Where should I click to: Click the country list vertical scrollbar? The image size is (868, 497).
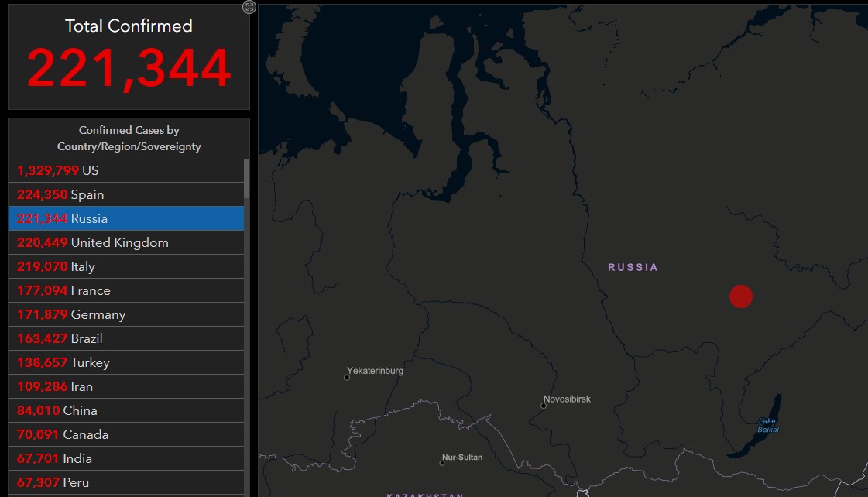click(x=247, y=178)
